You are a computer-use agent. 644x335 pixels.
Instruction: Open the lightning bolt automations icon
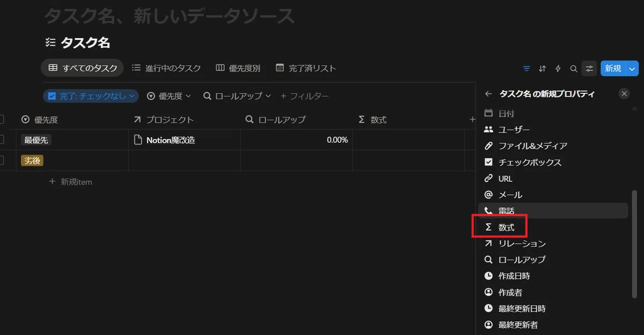(x=558, y=69)
